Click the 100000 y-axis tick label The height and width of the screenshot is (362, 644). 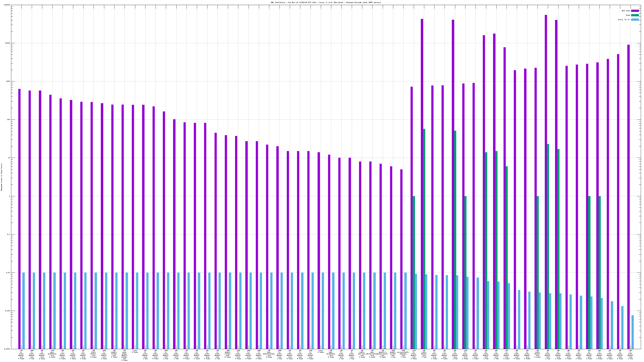[7, 5]
